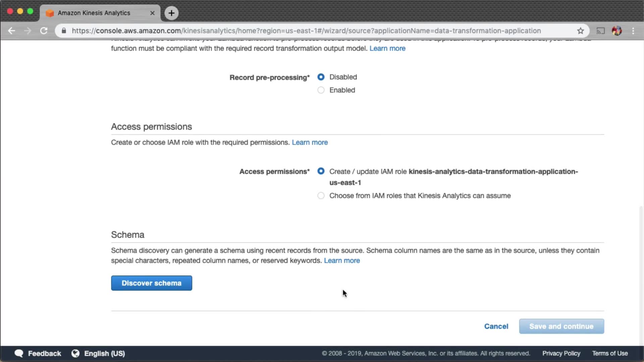Choose from IAM roles Kinesis Analytics can assume
The width and height of the screenshot is (644, 362).
tap(321, 196)
